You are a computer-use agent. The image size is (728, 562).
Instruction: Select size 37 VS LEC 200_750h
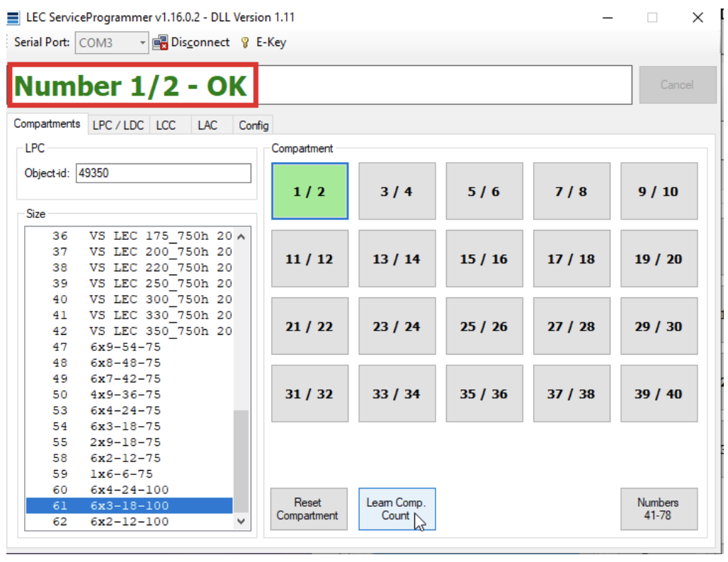click(x=130, y=251)
